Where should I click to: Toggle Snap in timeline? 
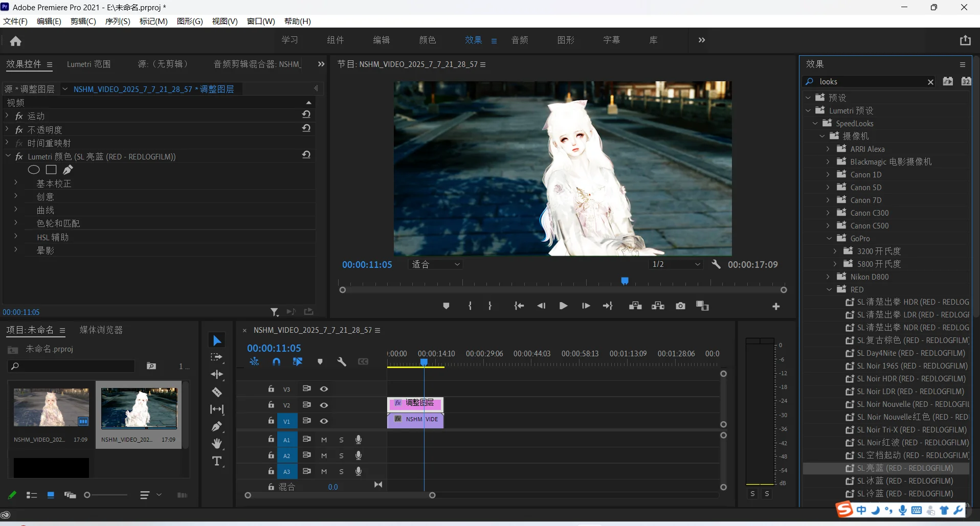(276, 362)
